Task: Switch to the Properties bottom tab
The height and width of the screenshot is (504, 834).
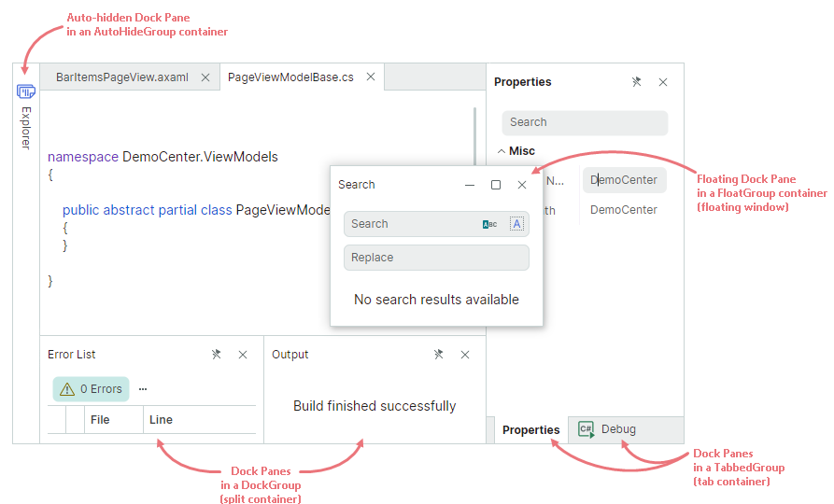Action: point(530,430)
